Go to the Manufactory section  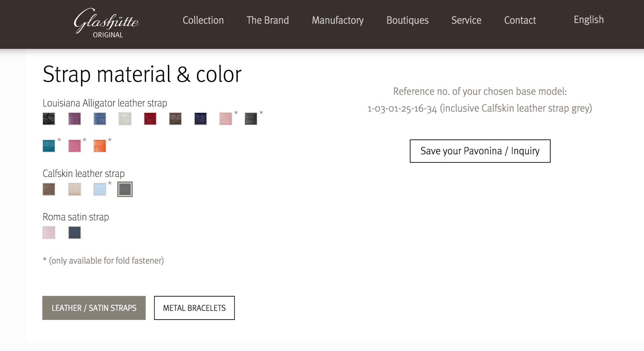click(x=338, y=20)
